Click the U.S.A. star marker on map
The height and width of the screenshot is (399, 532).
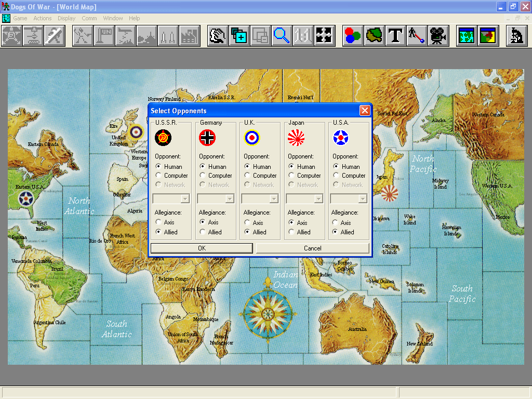point(26,199)
